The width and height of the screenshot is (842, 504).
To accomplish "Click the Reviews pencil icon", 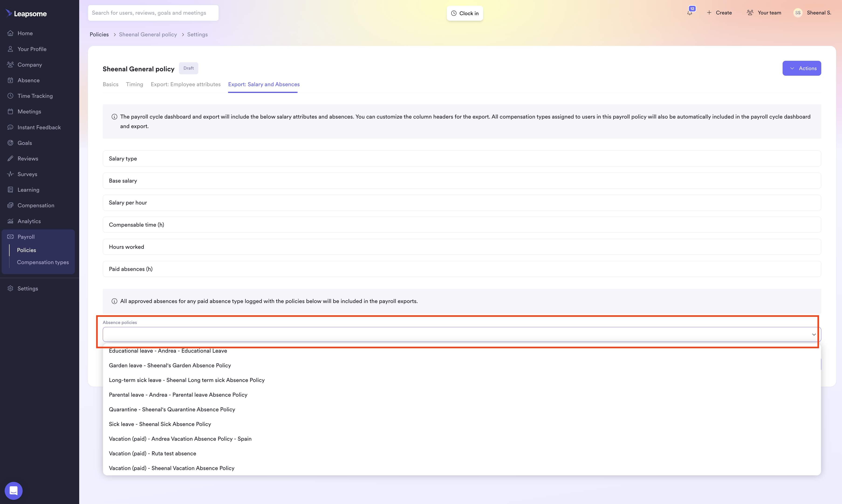I will 10,158.
